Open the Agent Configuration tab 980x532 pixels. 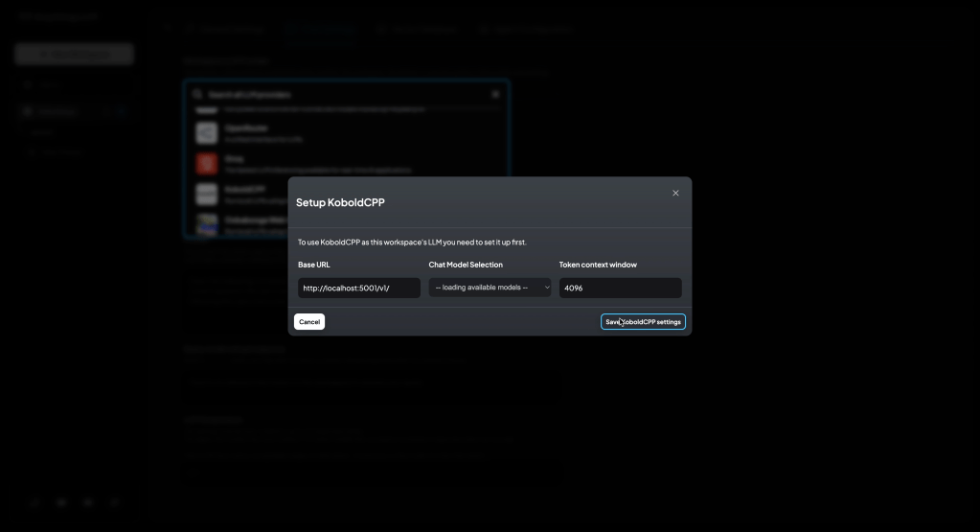[527, 30]
